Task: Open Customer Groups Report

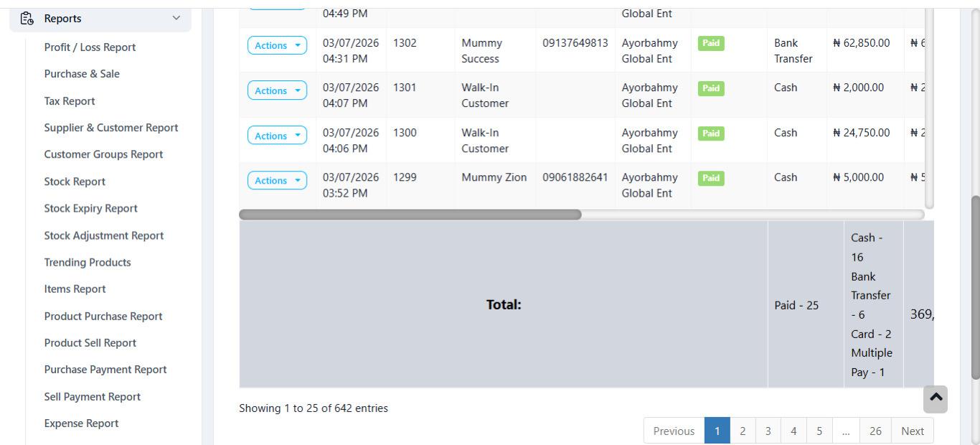Action: [x=103, y=154]
